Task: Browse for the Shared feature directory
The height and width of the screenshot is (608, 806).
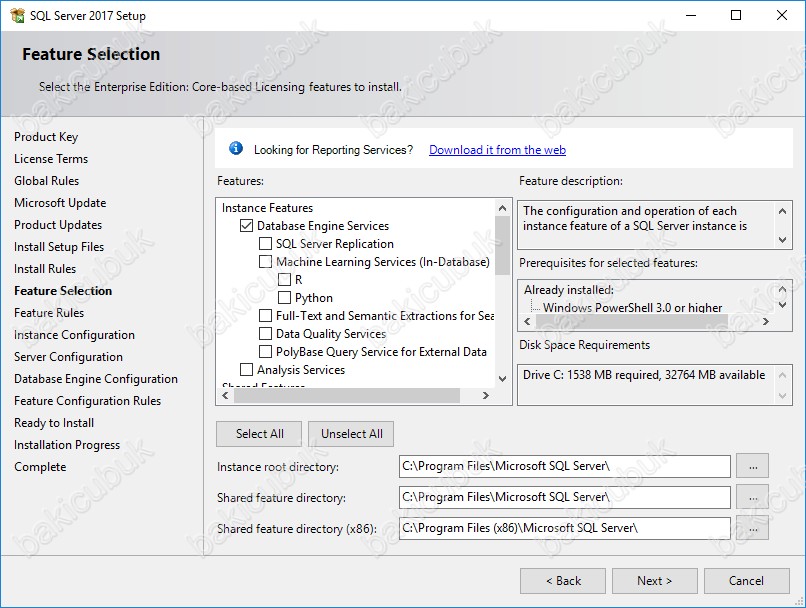Action: tap(753, 498)
